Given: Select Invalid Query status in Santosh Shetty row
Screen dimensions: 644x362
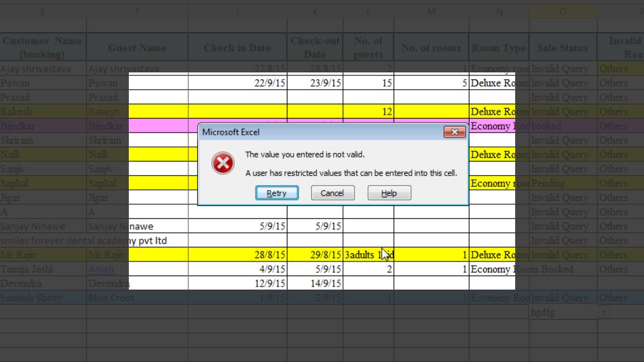Looking at the screenshot, I should pyautogui.click(x=563, y=298).
